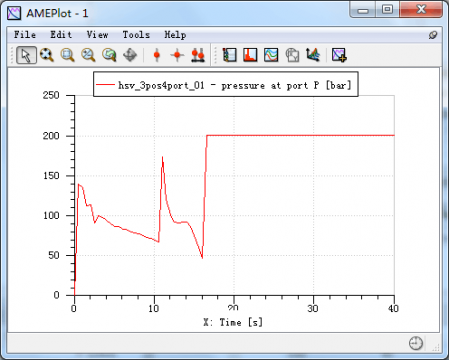Viewport: 449px width, 360px height.
Task: Open the Edit menu
Action: [x=61, y=35]
